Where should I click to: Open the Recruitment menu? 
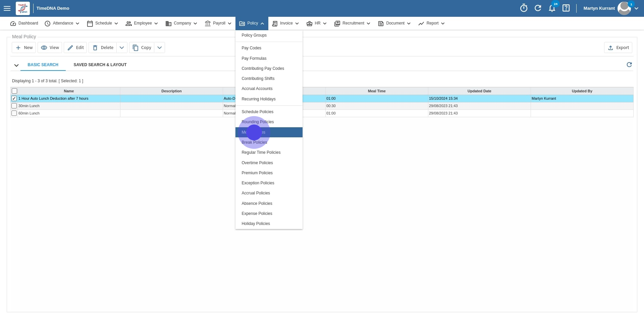[x=353, y=23]
